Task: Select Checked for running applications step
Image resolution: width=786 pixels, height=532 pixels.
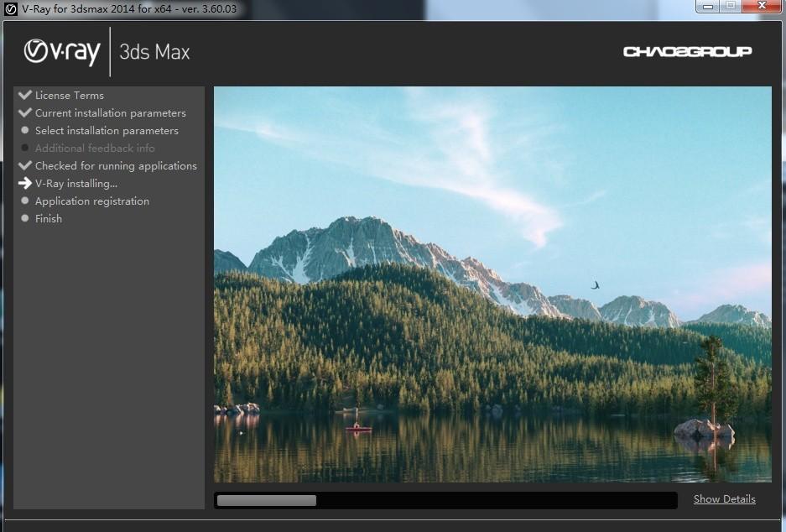Action: click(x=116, y=166)
